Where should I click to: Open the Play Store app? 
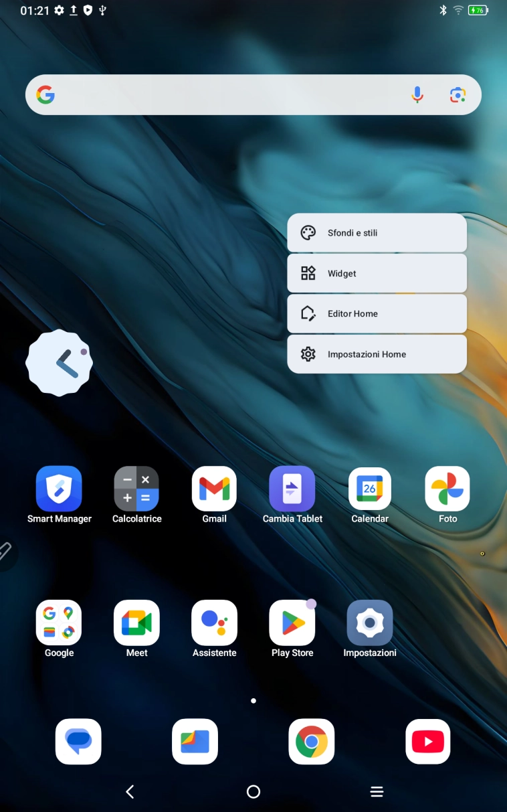tap(292, 623)
